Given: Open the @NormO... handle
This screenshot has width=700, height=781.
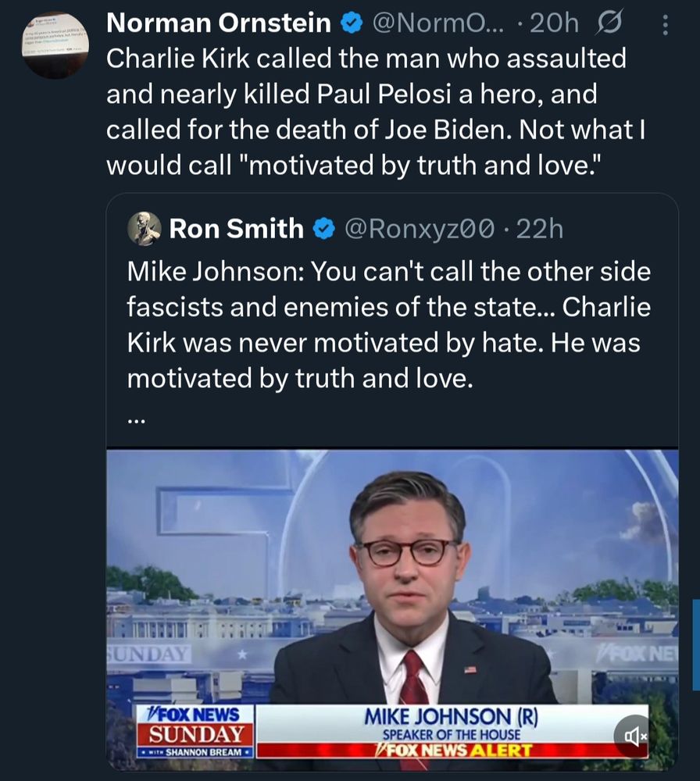Looking at the screenshot, I should [438, 23].
